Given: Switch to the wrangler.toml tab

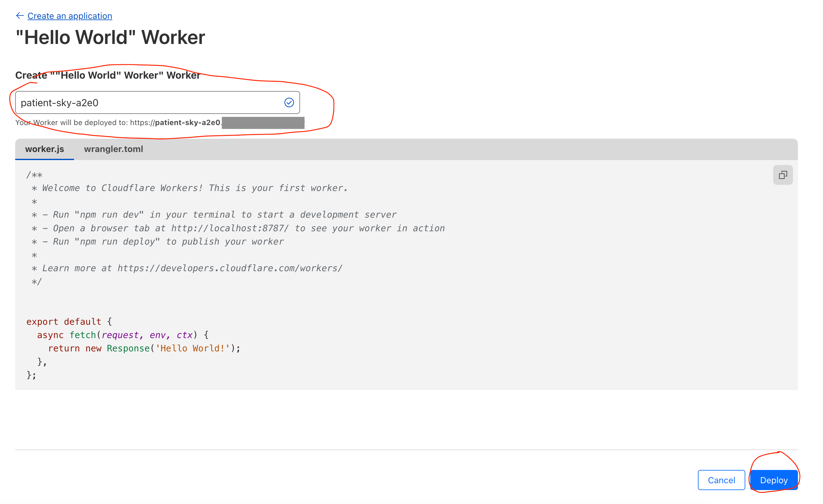Looking at the screenshot, I should click(x=113, y=149).
